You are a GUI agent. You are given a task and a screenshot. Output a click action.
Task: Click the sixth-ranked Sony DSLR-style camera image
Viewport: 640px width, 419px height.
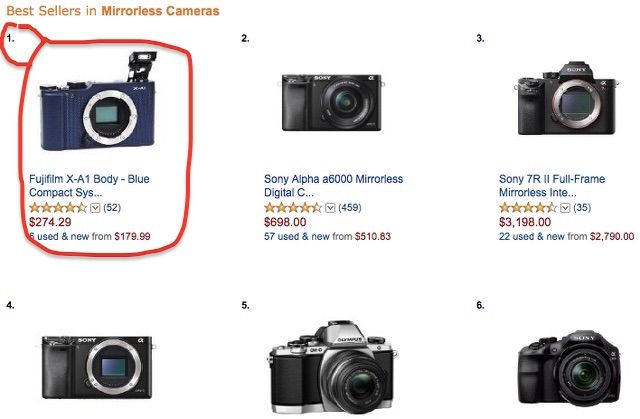coord(569,368)
